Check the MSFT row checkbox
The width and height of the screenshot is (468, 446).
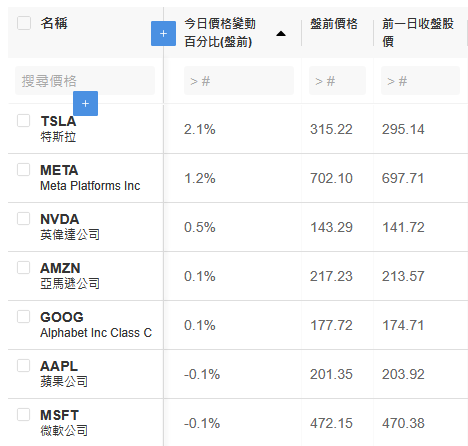coord(23,414)
